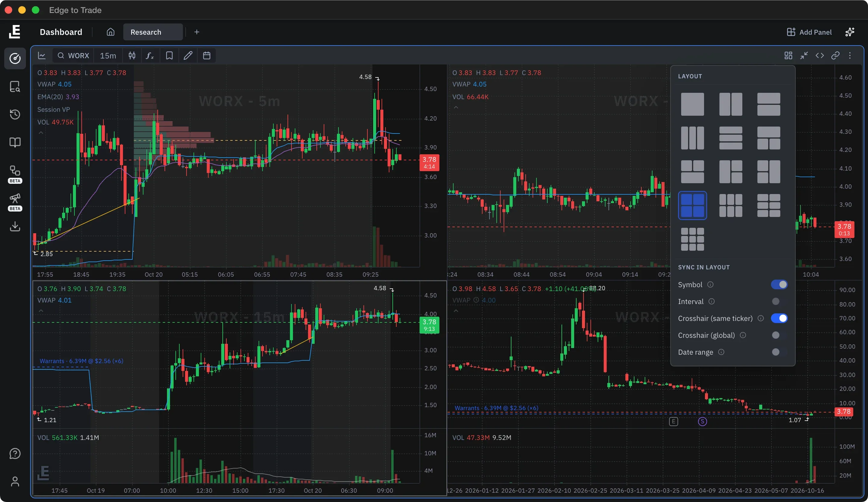Click the link panel chain icon
This screenshot has height=502, width=868.
click(x=835, y=55)
